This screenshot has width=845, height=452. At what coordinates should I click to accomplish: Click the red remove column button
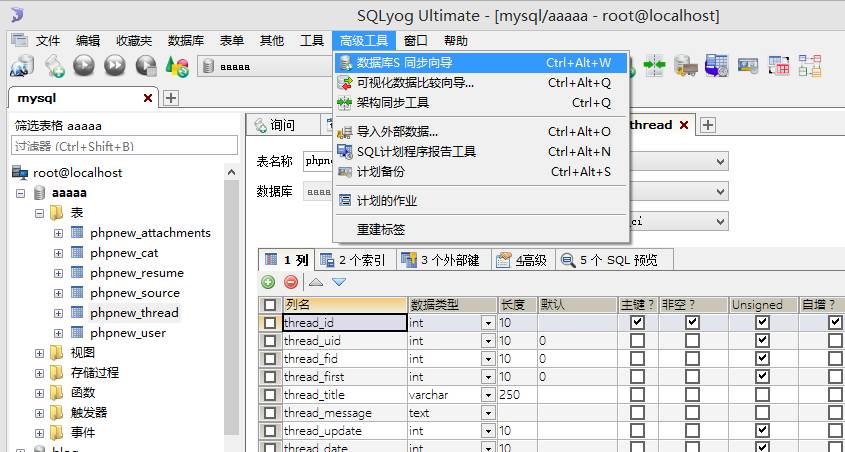pyautogui.click(x=291, y=282)
